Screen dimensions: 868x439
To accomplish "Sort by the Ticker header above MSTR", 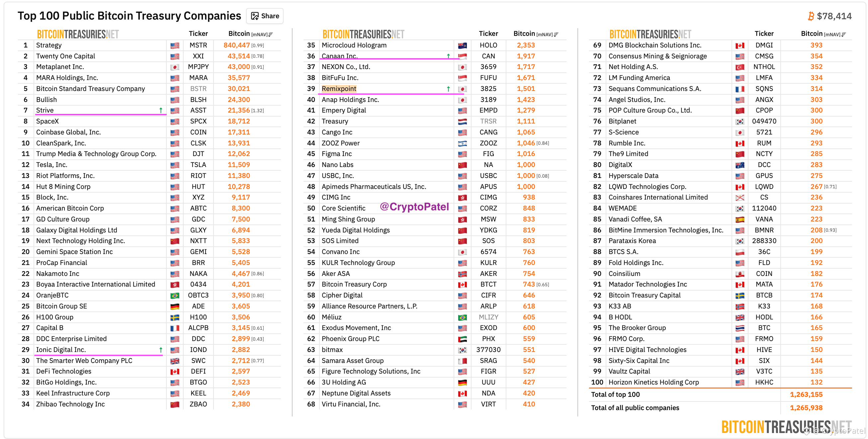I will point(198,34).
